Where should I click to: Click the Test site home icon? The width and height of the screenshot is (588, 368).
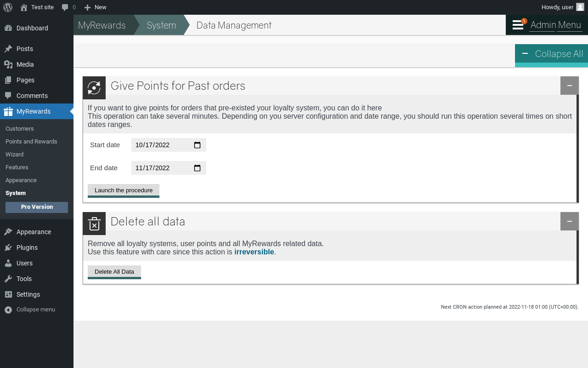coord(24,7)
